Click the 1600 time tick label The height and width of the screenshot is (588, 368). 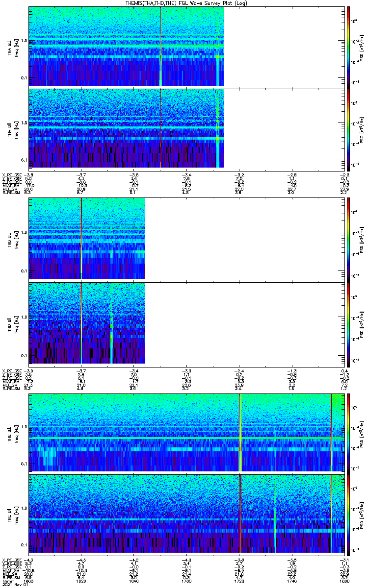(x=29, y=581)
